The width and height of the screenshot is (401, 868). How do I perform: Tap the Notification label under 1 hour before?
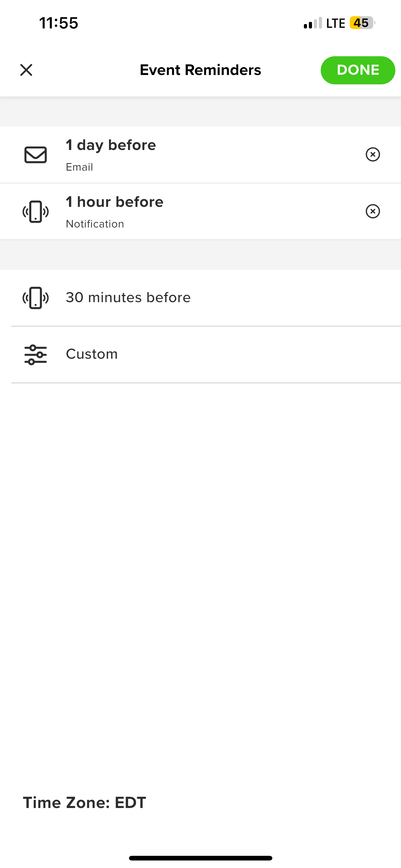95,224
